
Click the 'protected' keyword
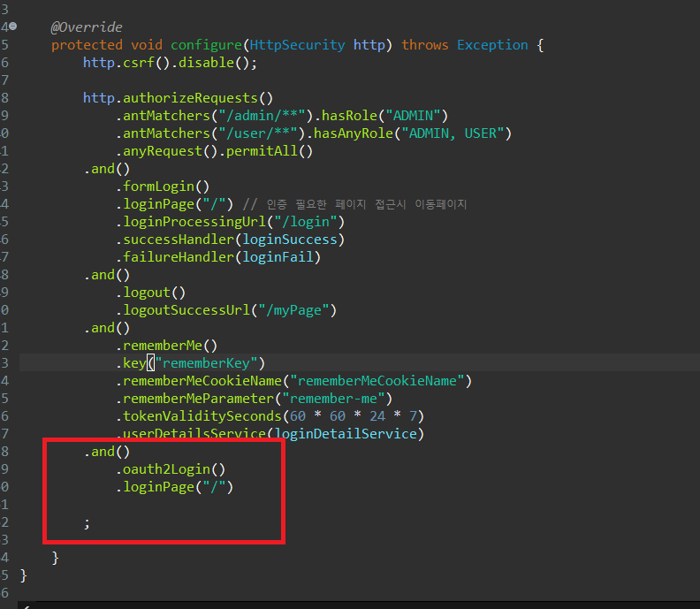point(87,45)
